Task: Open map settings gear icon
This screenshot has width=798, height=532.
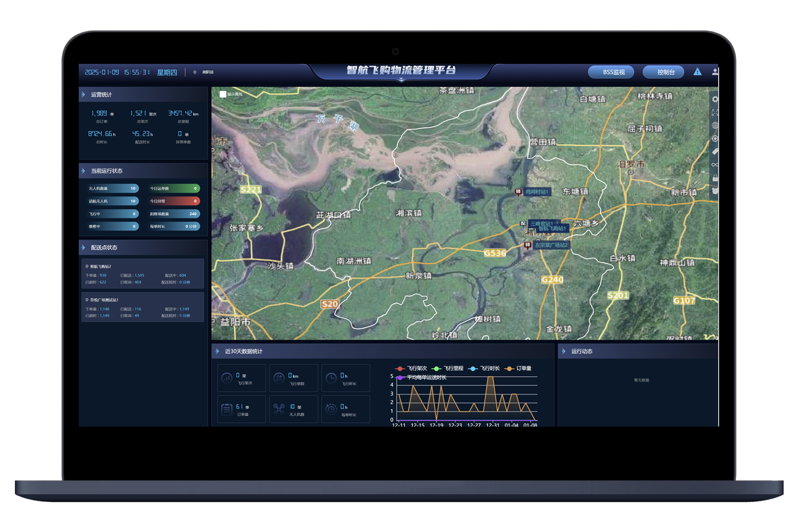Action: [714, 99]
